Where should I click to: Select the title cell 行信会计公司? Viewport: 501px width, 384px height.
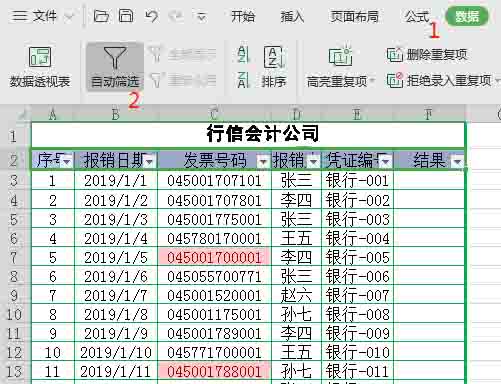[248, 135]
